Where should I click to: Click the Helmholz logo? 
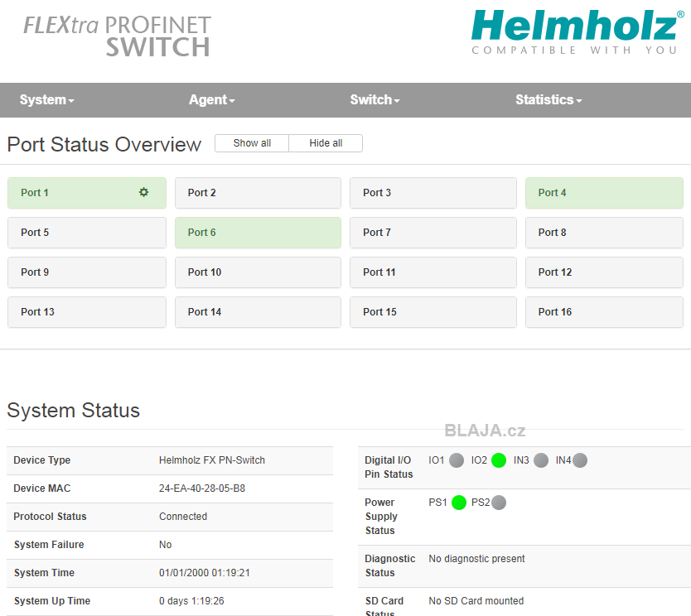point(577,31)
